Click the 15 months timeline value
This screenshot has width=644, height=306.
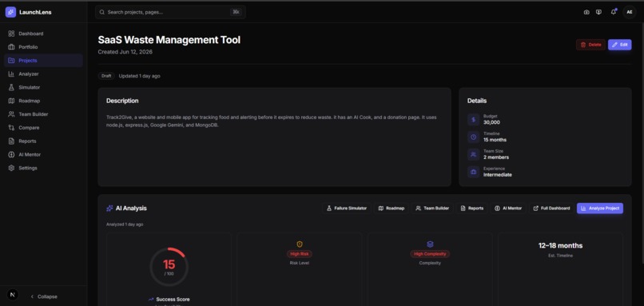(x=495, y=140)
